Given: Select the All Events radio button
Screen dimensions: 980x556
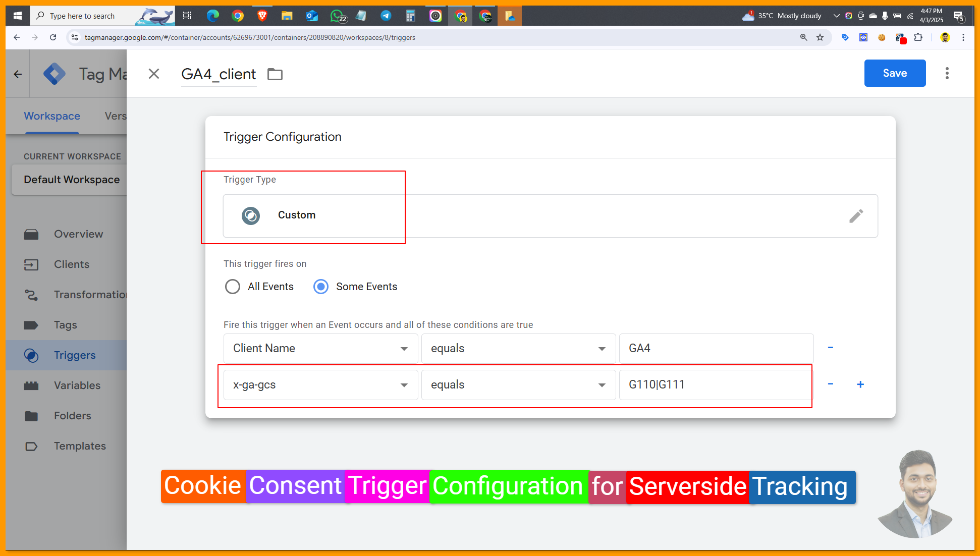Looking at the screenshot, I should (x=233, y=287).
